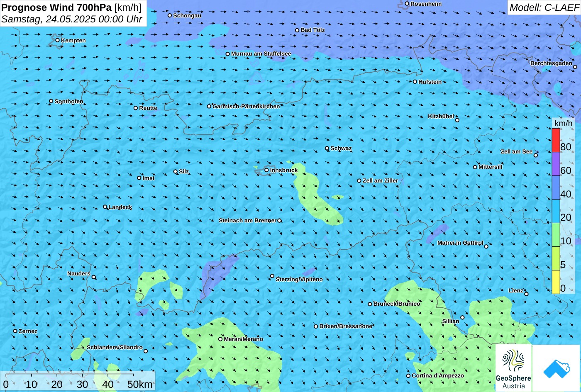This screenshot has width=581, height=392.
Task: Click the Kitzbühel location marker
Action: (x=457, y=120)
